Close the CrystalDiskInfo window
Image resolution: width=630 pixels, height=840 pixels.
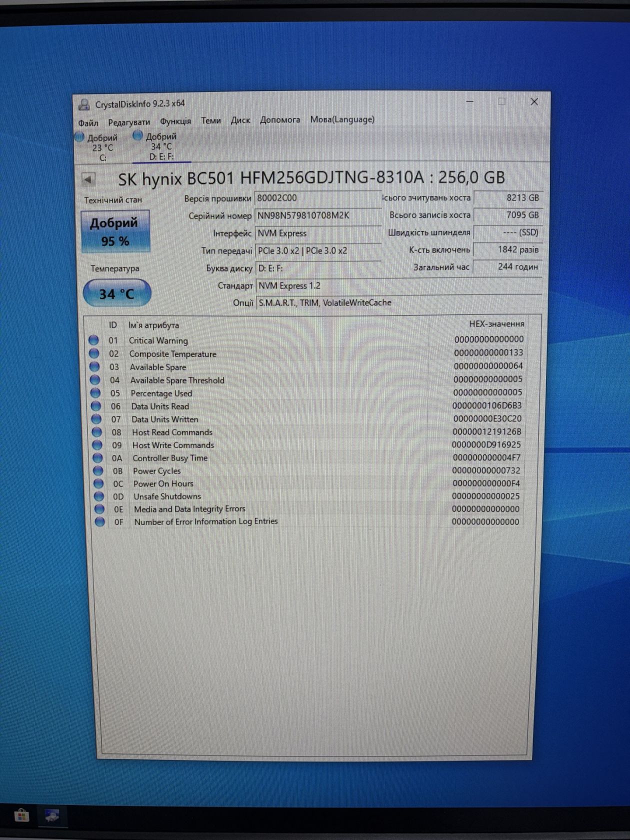click(534, 101)
